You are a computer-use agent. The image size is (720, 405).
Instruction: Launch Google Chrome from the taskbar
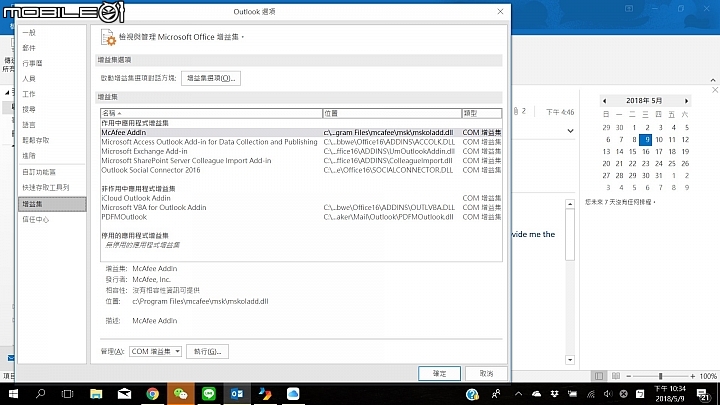coord(152,394)
